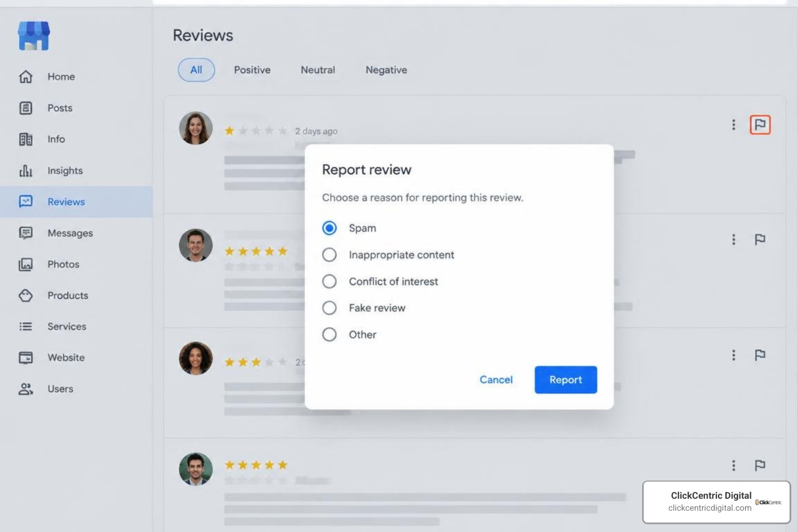Open more options for the one-star review
798x532 pixels.
[x=734, y=125]
